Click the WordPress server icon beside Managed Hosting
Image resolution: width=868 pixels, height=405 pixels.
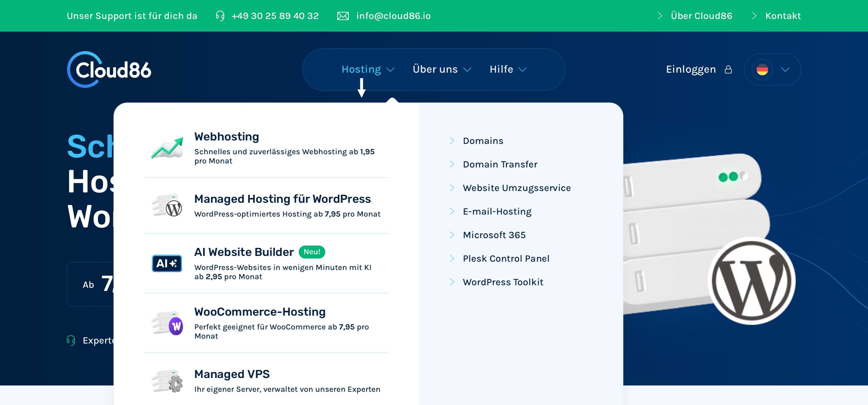click(167, 205)
